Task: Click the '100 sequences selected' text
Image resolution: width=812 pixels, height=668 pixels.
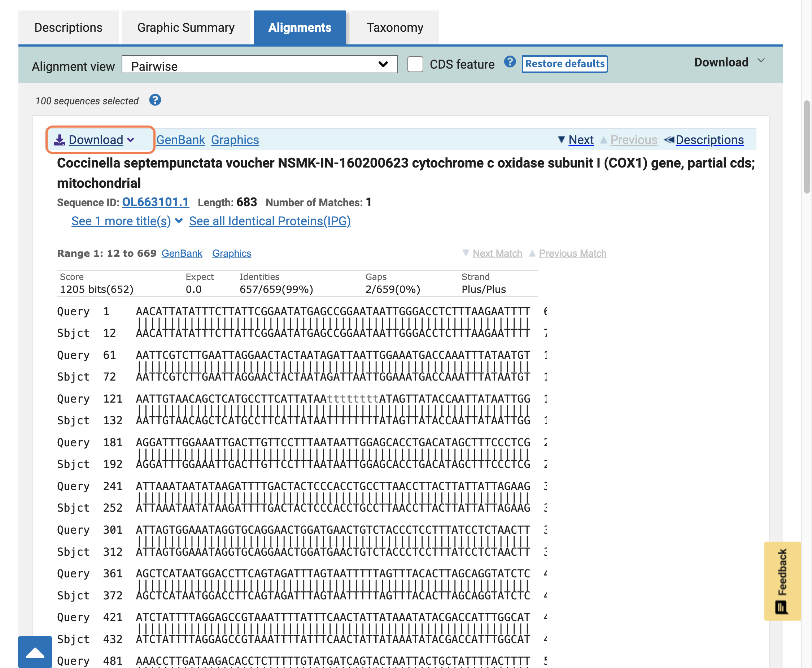Action: tap(87, 101)
